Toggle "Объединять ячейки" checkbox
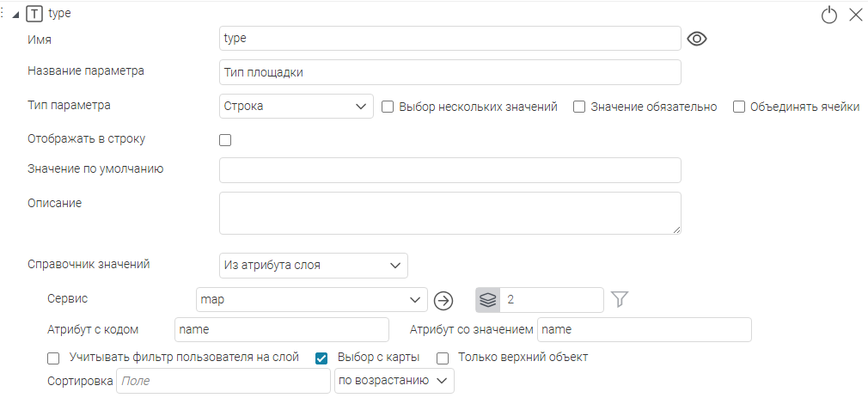 [x=738, y=107]
